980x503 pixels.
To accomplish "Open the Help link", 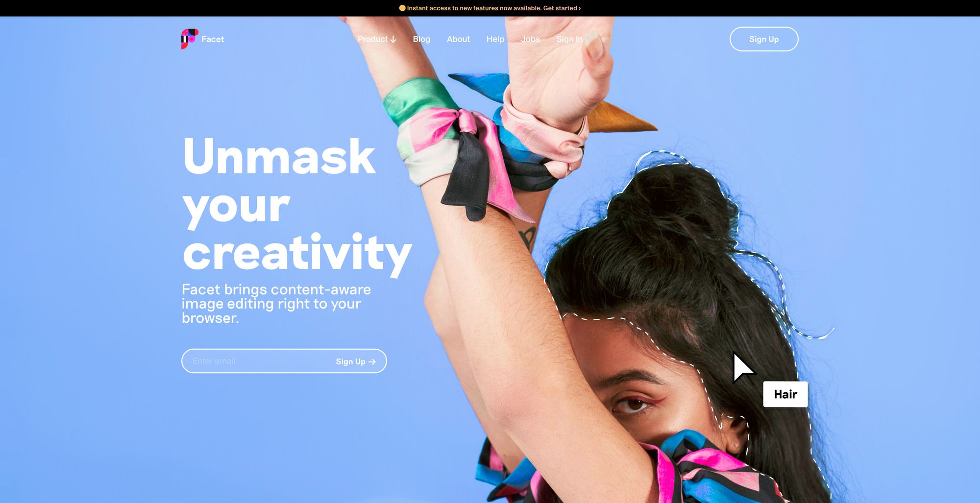I will [495, 39].
